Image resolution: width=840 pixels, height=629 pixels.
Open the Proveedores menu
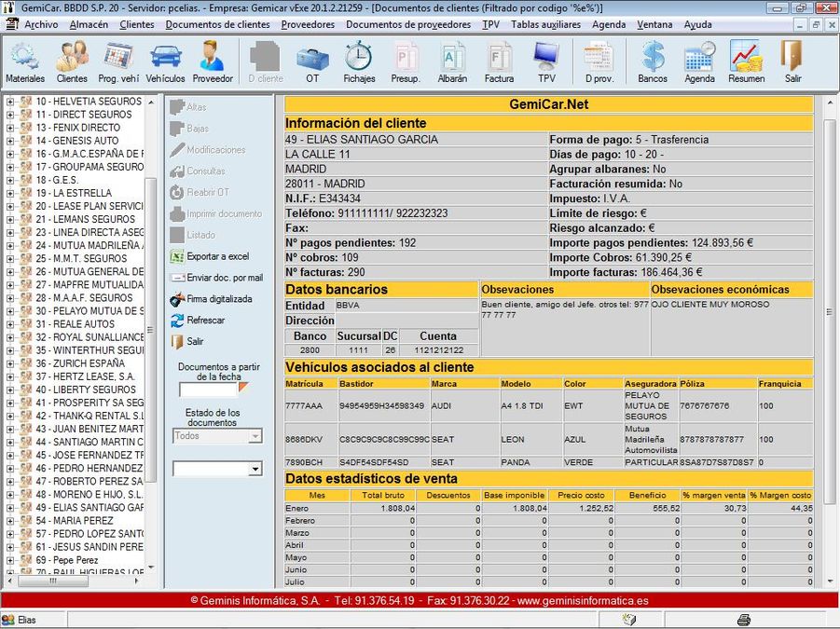pos(308,24)
